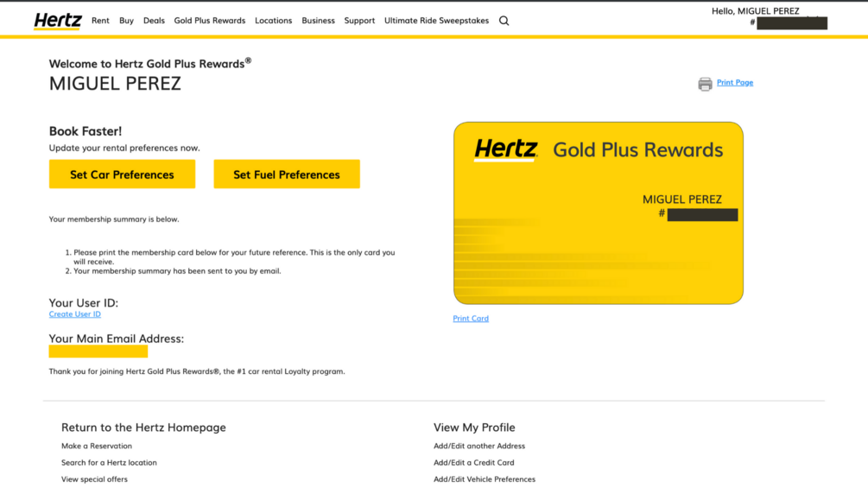
Task: Click Set Fuel Preferences button
Action: pos(287,174)
